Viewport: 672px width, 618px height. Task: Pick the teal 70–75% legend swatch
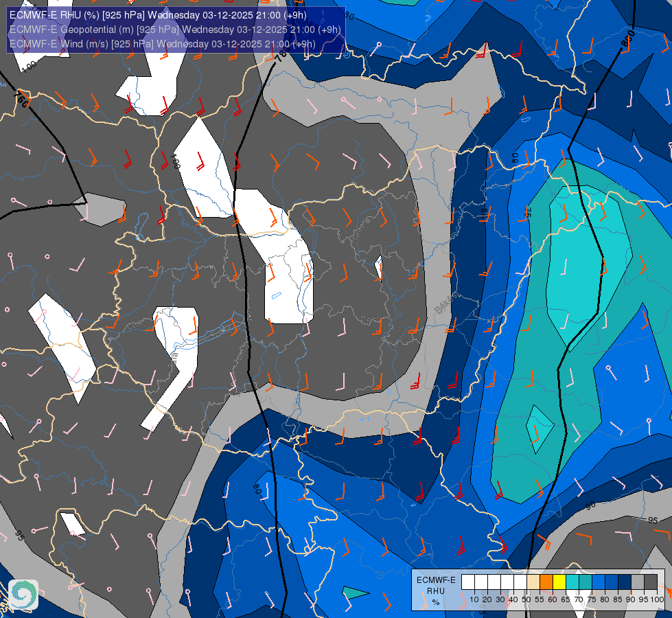pos(586,582)
